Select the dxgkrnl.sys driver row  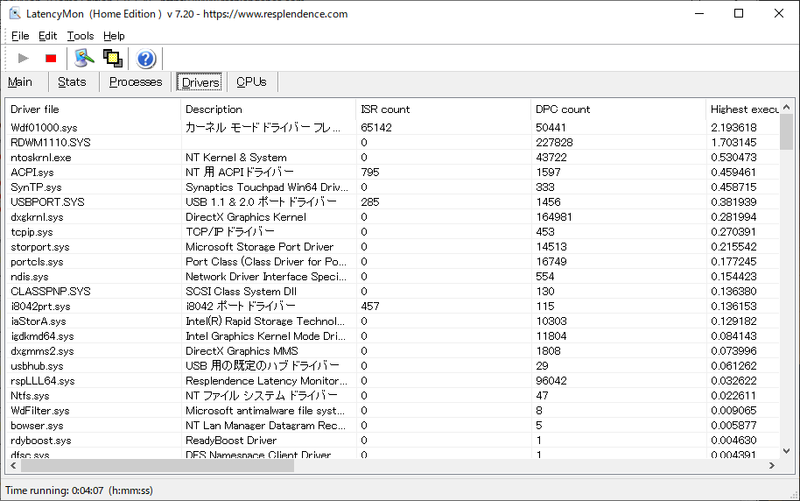click(x=392, y=217)
